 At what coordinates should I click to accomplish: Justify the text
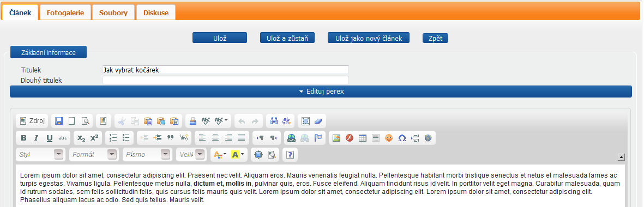click(x=242, y=138)
